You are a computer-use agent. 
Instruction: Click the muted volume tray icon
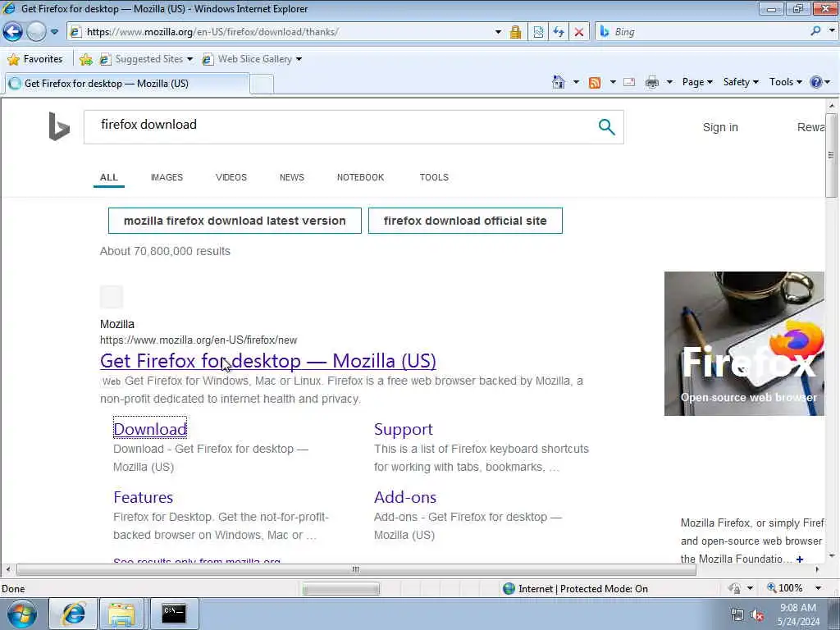(757, 615)
